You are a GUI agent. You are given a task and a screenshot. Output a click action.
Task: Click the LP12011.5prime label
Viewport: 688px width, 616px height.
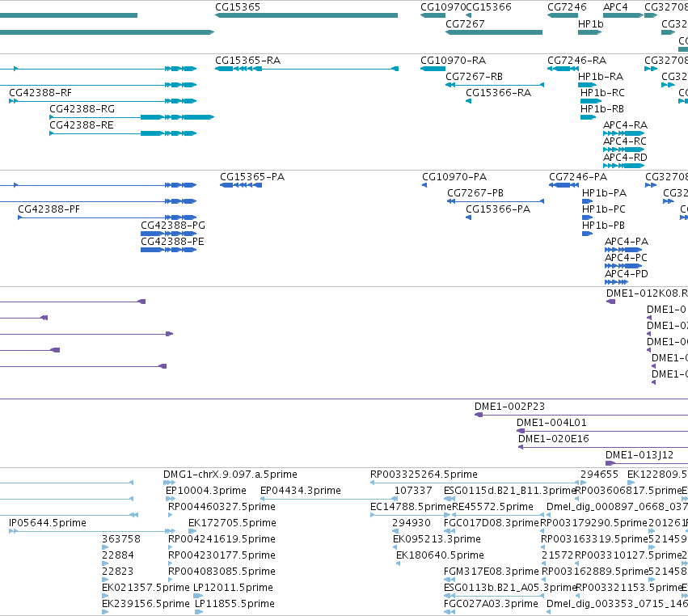click(233, 588)
